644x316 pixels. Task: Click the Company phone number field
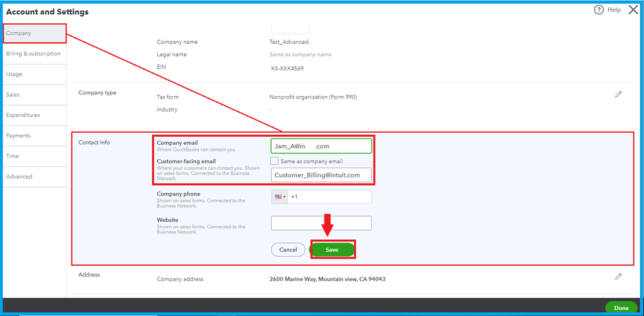pyautogui.click(x=330, y=197)
